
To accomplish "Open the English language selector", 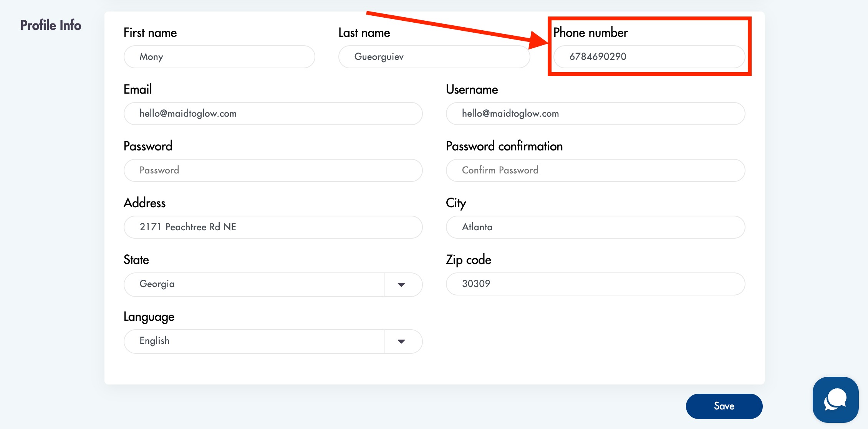I will point(253,341).
